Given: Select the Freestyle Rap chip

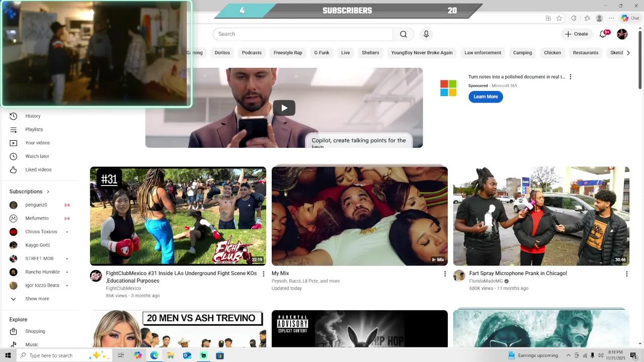Looking at the screenshot, I should tap(288, 53).
